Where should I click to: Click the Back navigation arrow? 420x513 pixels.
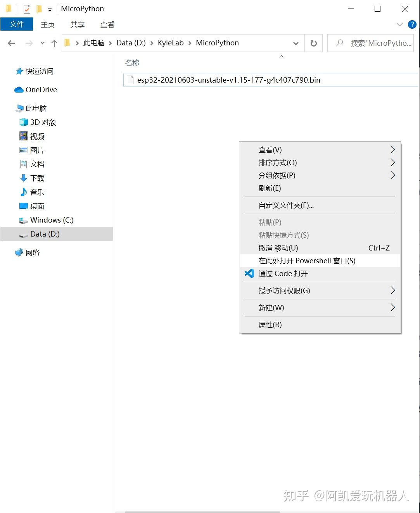click(x=12, y=43)
